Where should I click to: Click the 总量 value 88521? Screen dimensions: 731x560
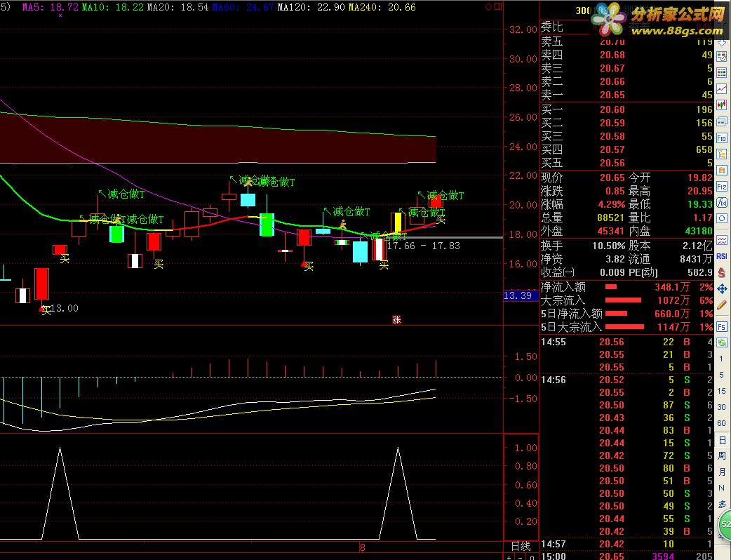pyautogui.click(x=611, y=218)
